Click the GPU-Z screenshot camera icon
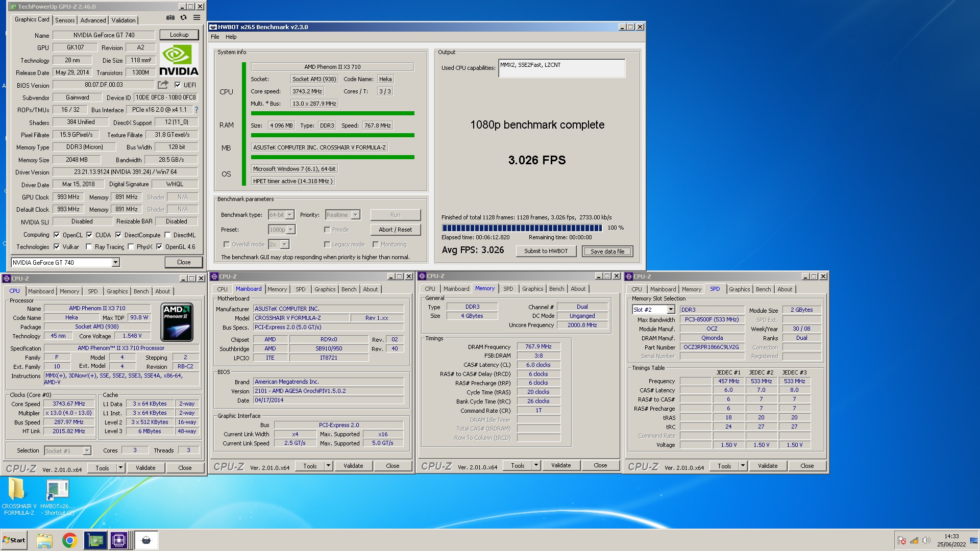 [x=170, y=18]
